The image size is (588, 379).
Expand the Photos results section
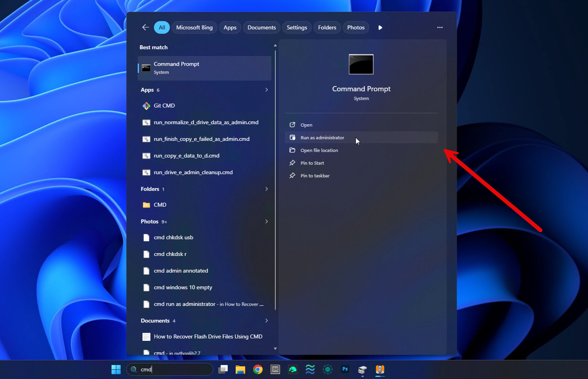coord(266,221)
